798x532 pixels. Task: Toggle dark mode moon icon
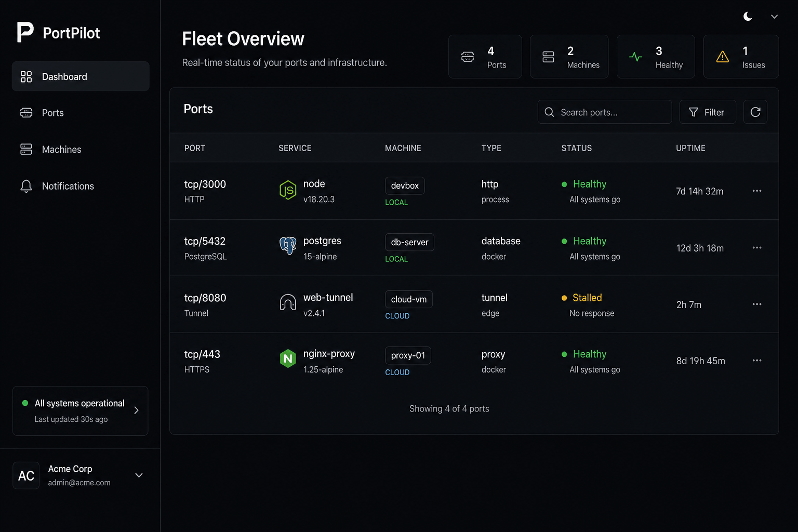pyautogui.click(x=748, y=17)
